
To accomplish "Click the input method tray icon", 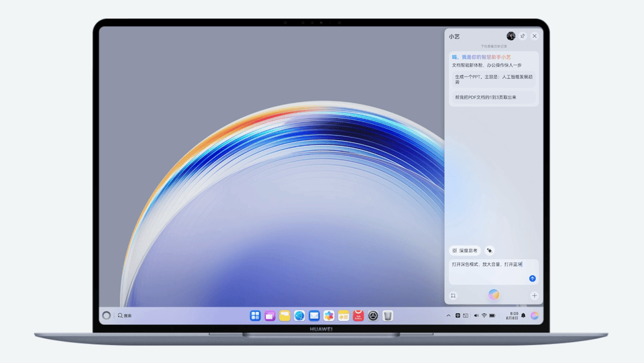I will point(466,315).
